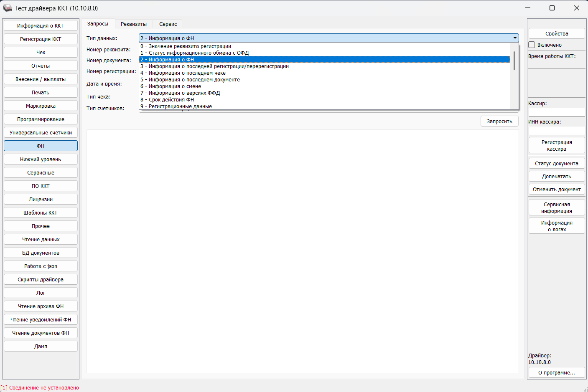The width and height of the screenshot is (588, 392).
Task: Focus the Кассир input field
Action: click(x=557, y=112)
